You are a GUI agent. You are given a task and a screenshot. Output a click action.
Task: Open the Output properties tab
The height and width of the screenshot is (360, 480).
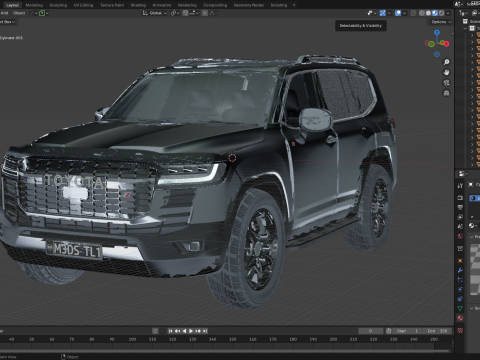tap(460, 207)
